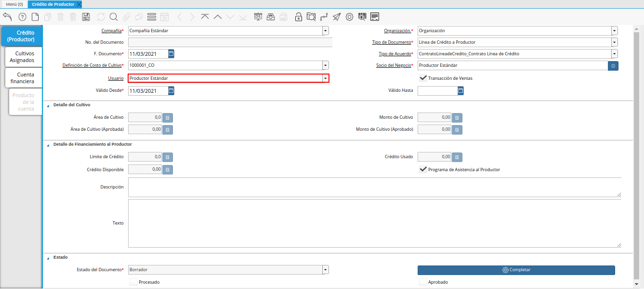Open the Menú (0) tab
The height and width of the screenshot is (289, 644).
[14, 4]
